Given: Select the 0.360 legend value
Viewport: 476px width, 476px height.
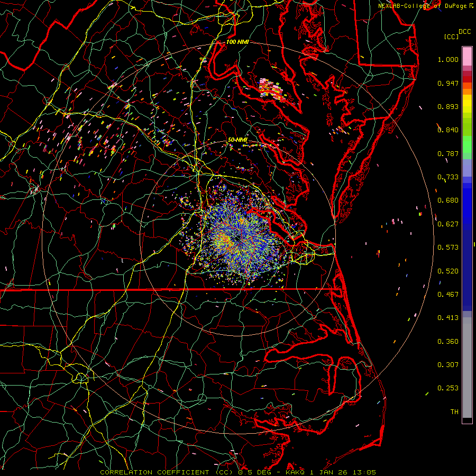Looking at the screenshot, I should 448,342.
